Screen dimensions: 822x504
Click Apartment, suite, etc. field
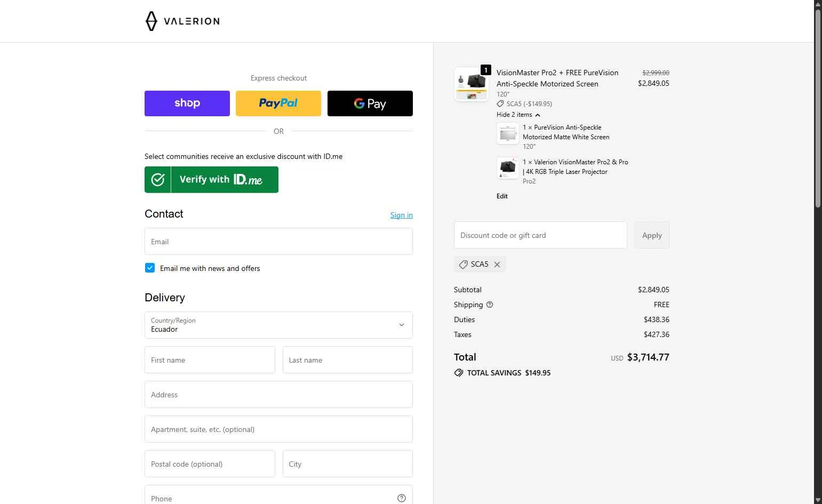tap(278, 429)
